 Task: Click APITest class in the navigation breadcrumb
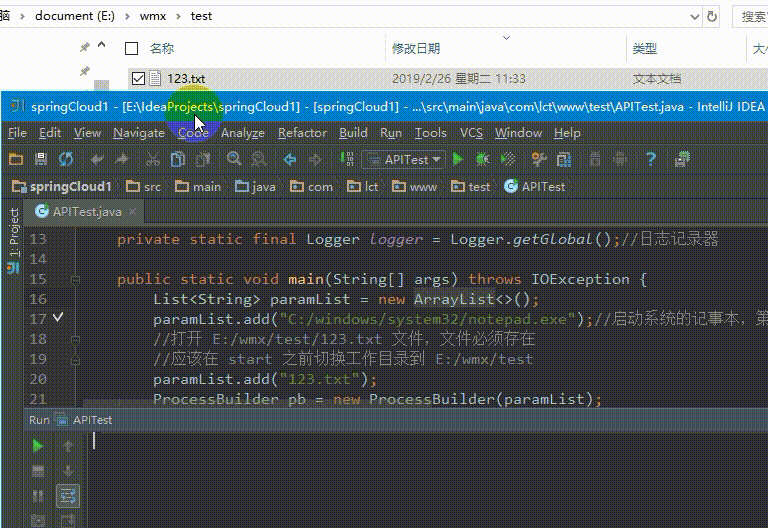535,187
